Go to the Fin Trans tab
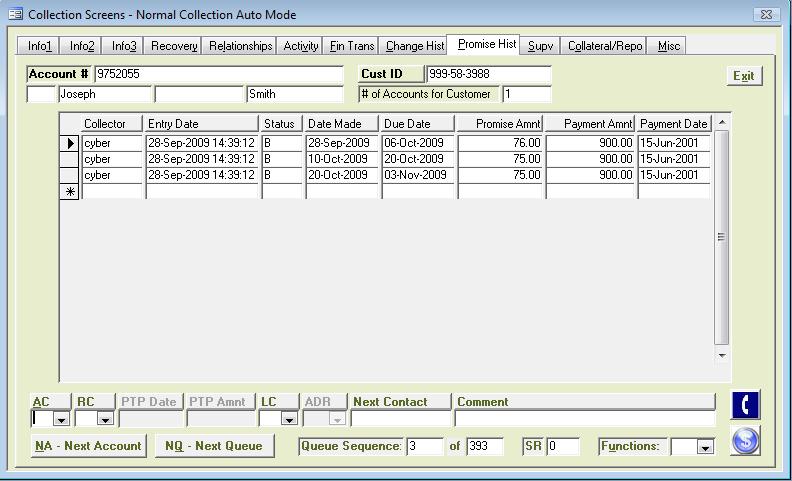The width and height of the screenshot is (792, 481). click(352, 45)
